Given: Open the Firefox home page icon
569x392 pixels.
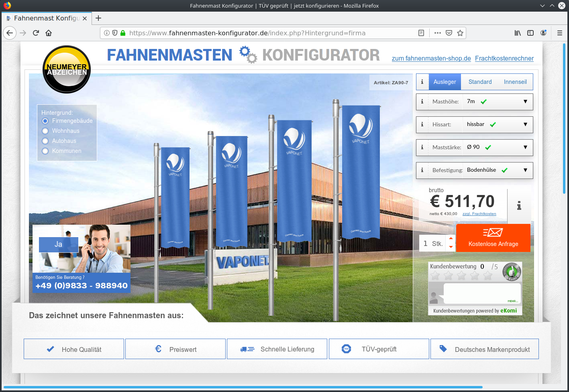Looking at the screenshot, I should point(49,33).
